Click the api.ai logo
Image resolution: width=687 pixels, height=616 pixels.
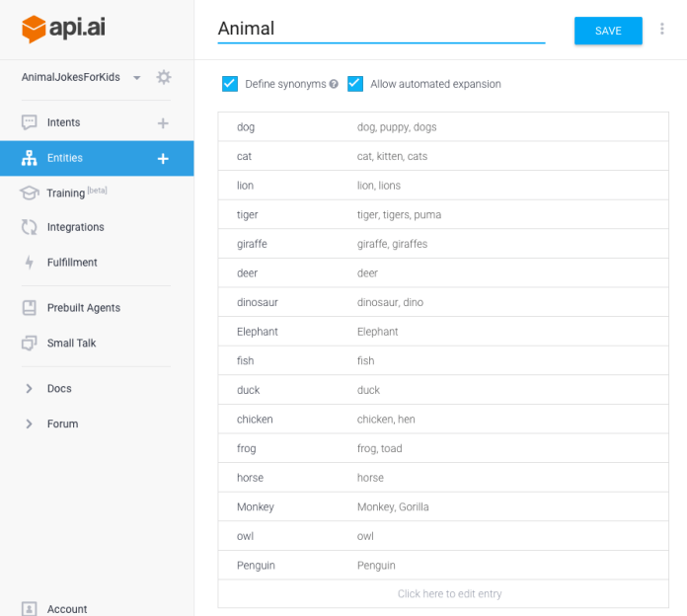[x=63, y=29]
